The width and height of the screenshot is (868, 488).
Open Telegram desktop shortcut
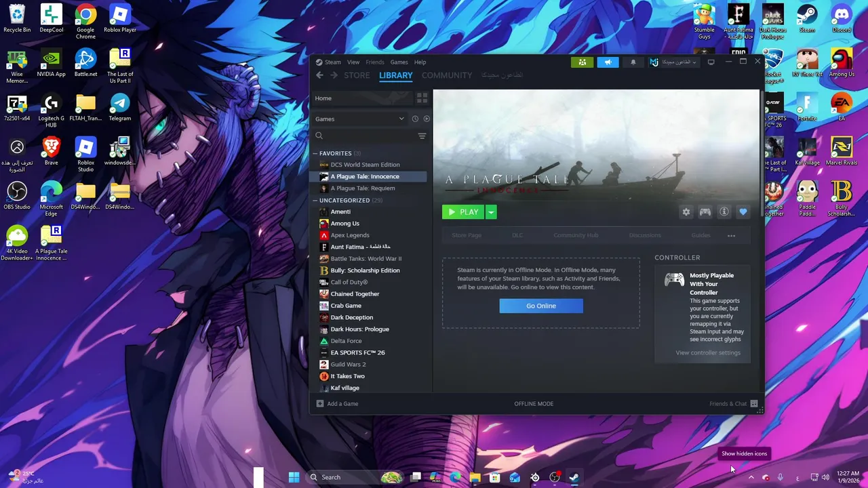[120, 107]
